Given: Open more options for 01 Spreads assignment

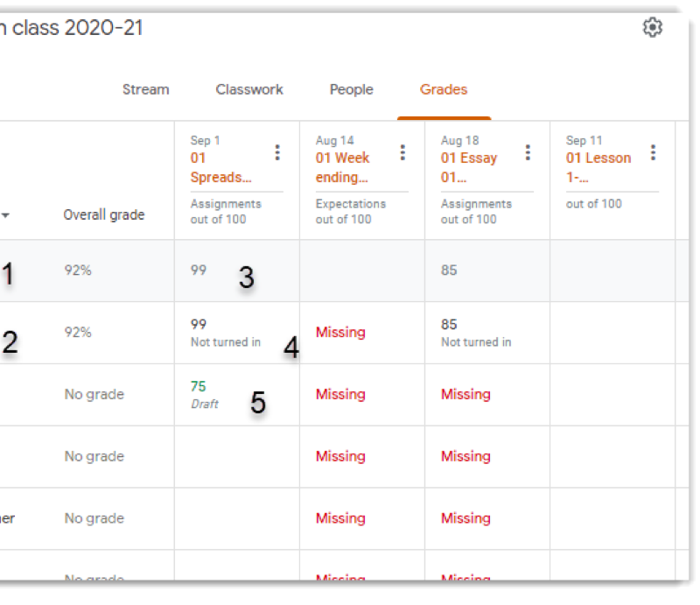Looking at the screenshot, I should 277,153.
